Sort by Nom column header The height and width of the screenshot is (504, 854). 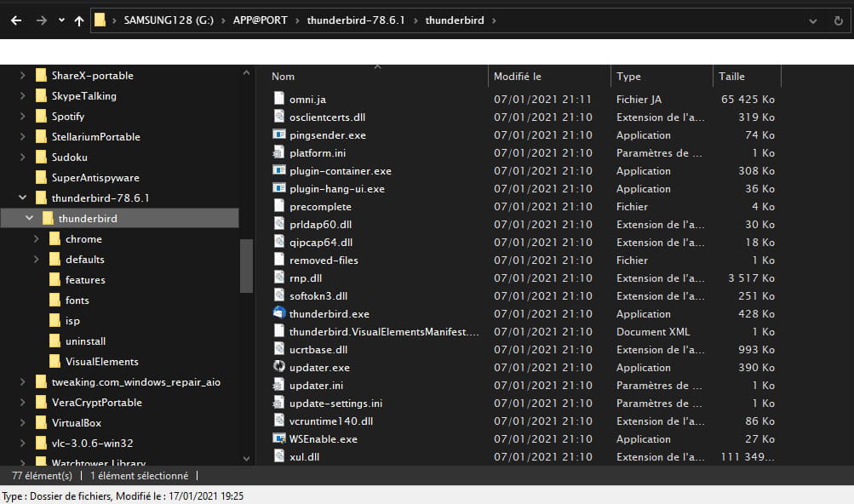(283, 77)
